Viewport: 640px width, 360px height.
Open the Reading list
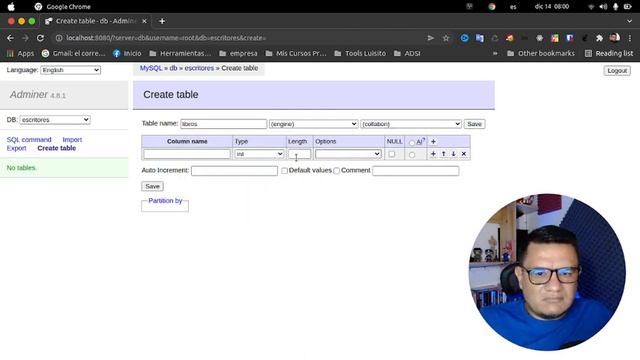click(609, 53)
